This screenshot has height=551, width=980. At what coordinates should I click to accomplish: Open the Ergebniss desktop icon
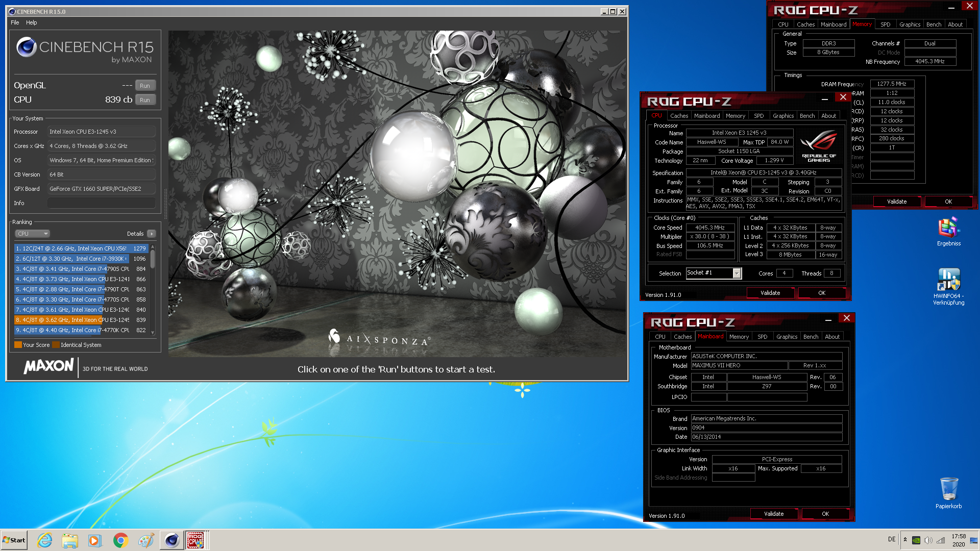coord(949,232)
